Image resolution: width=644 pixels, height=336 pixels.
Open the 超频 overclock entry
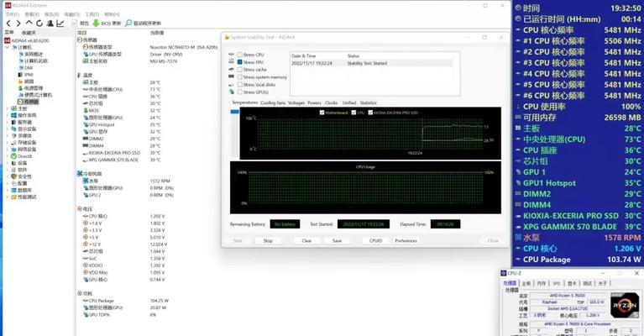[29, 81]
